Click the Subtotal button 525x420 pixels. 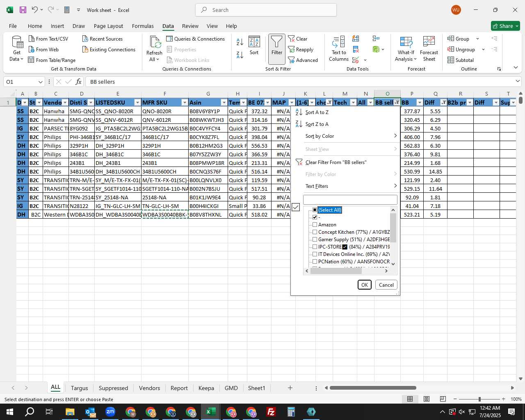[461, 60]
